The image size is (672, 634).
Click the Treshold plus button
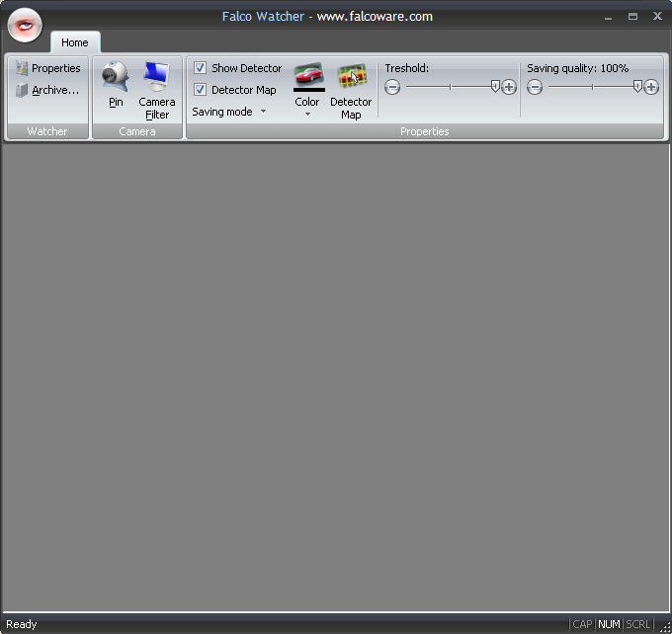[x=509, y=87]
